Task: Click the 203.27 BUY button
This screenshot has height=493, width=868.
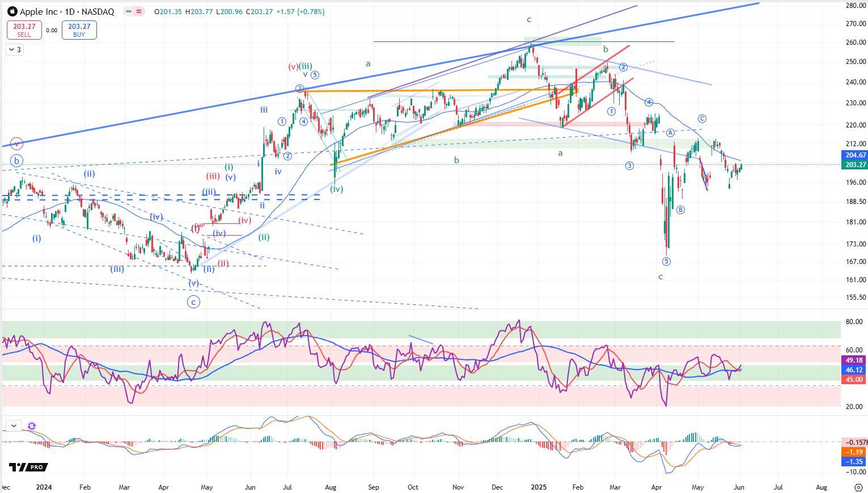Action: [79, 30]
